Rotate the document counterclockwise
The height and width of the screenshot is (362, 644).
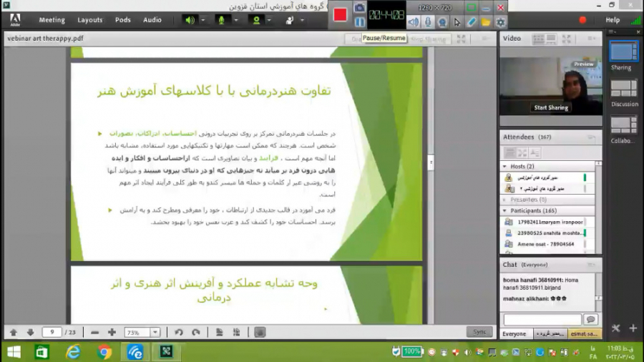(179, 333)
